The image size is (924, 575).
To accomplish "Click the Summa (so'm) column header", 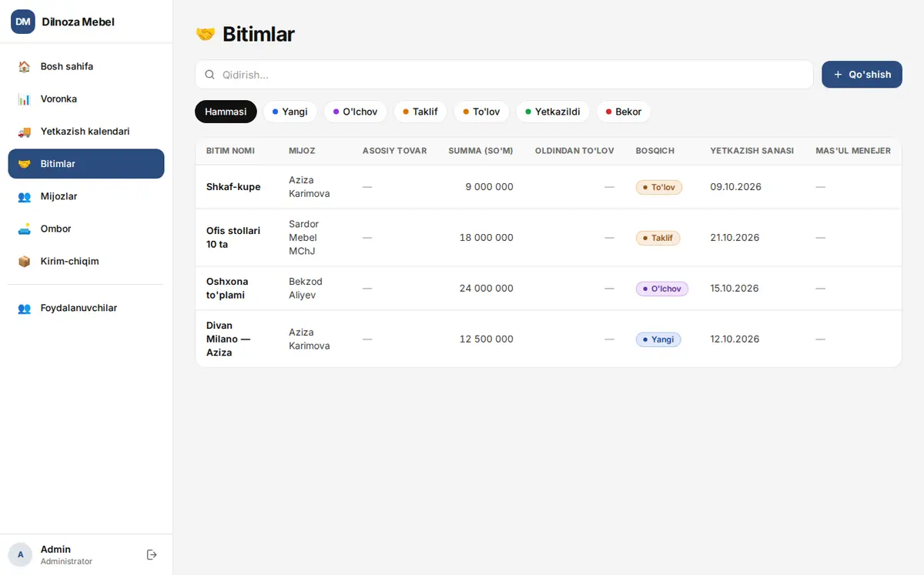I will 480,151.
